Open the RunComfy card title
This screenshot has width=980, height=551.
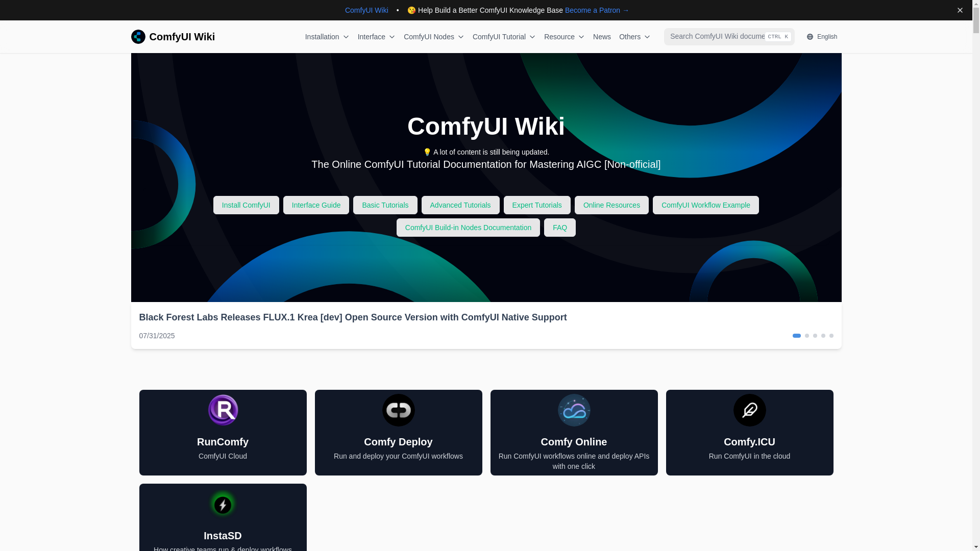(223, 442)
